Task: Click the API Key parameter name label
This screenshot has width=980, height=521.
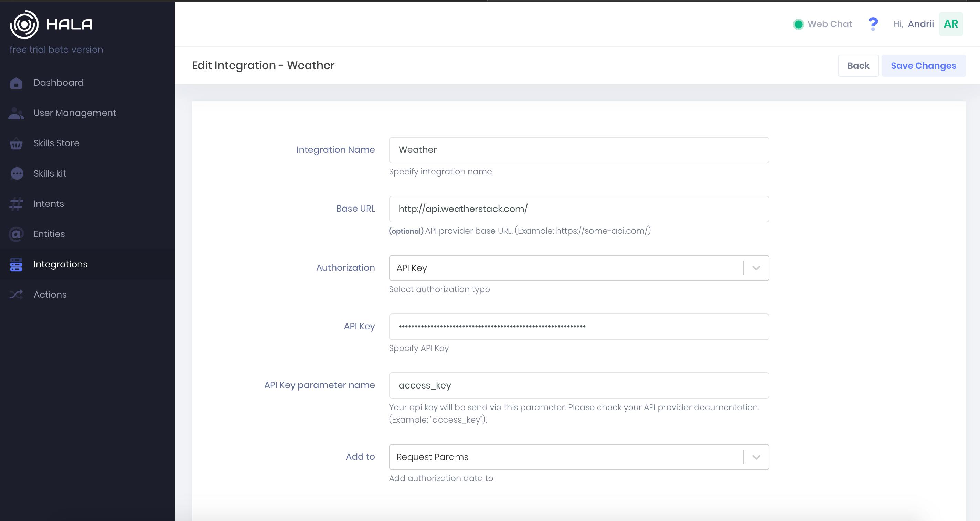Action: pos(320,385)
